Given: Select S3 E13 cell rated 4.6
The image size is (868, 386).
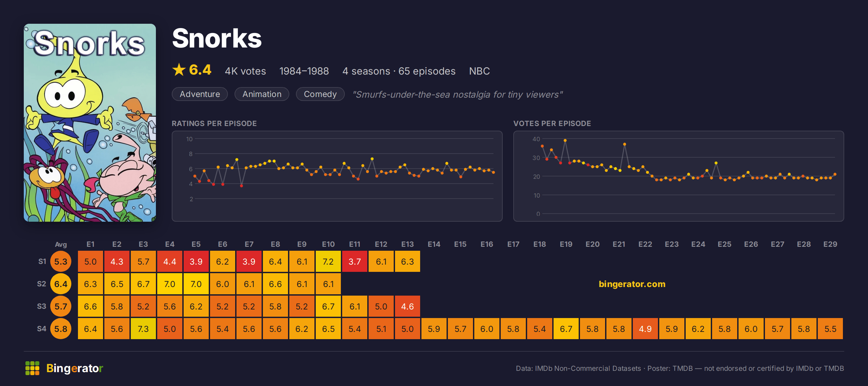Looking at the screenshot, I should click(x=407, y=306).
